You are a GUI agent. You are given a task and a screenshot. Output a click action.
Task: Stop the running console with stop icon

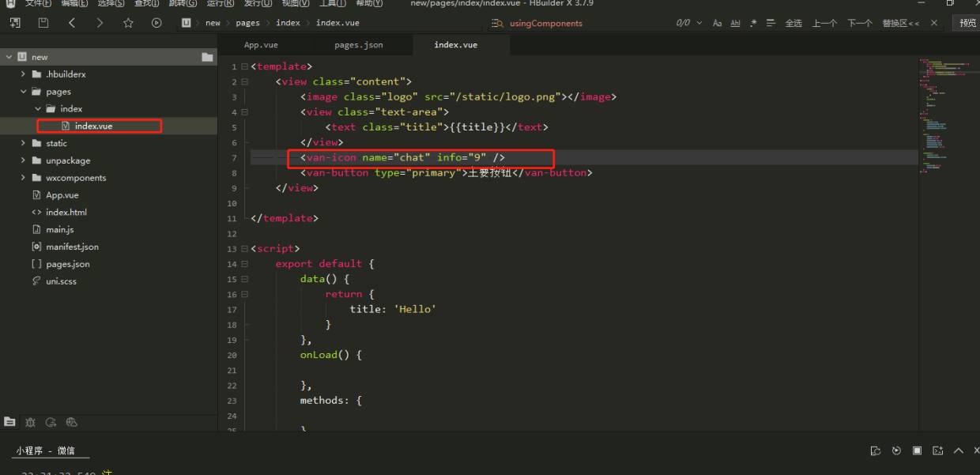click(918, 450)
